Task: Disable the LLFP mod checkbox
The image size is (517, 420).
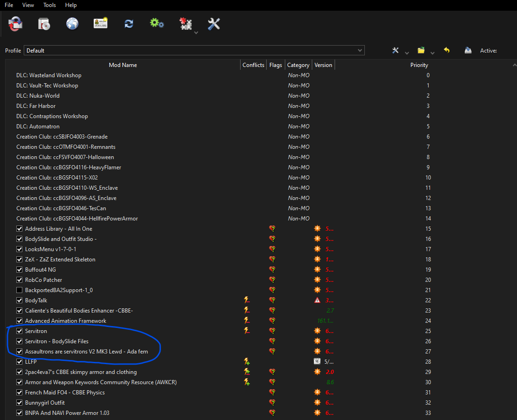Action: 20,361
